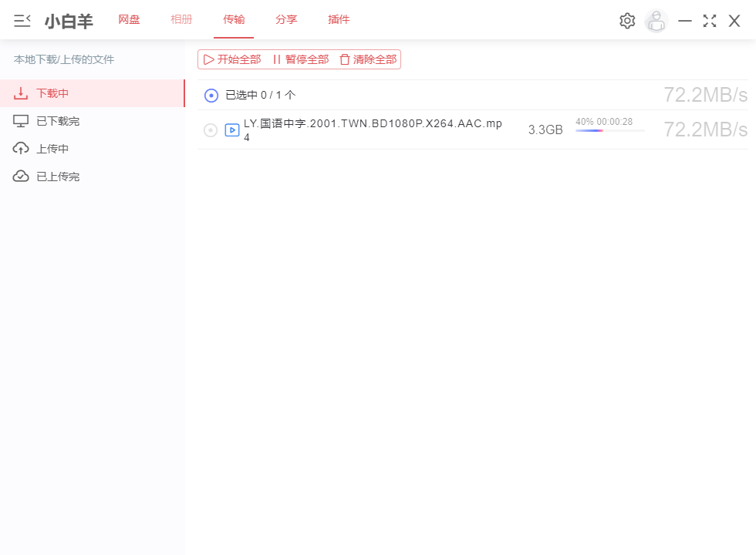The width and height of the screenshot is (756, 555).
Task: Click the 已上传完 cloud-check icon
Action: pos(19,176)
